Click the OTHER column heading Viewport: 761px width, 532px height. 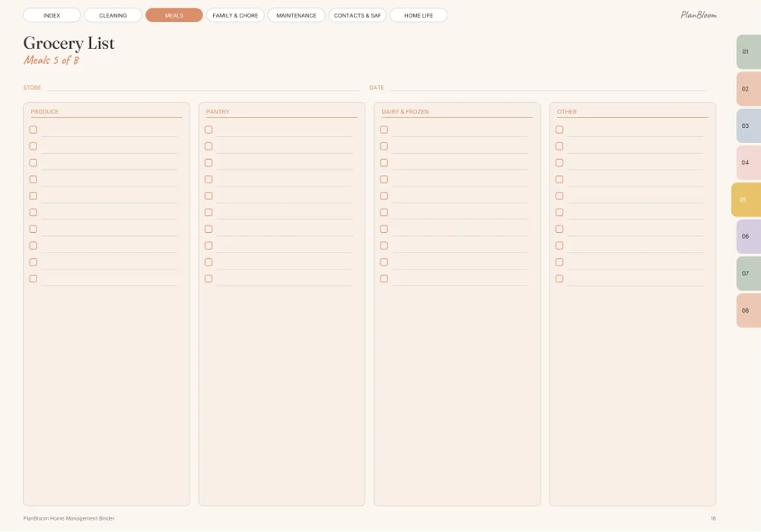567,112
